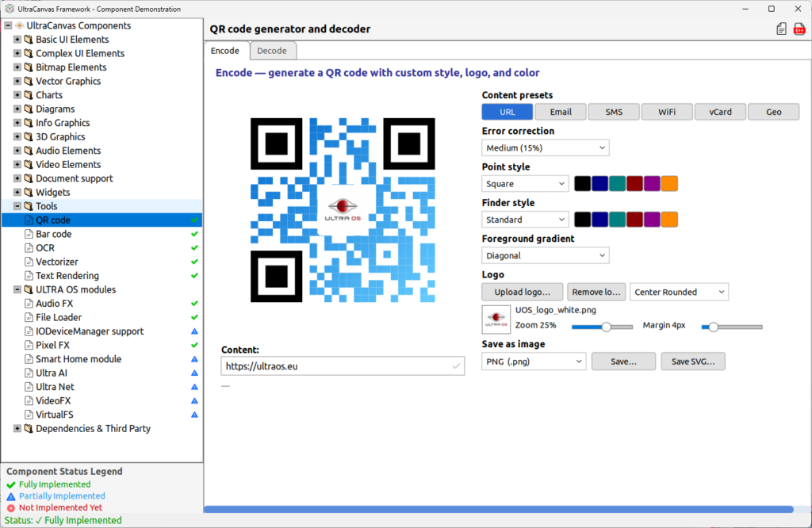Click the QR code document icon

[29, 220]
